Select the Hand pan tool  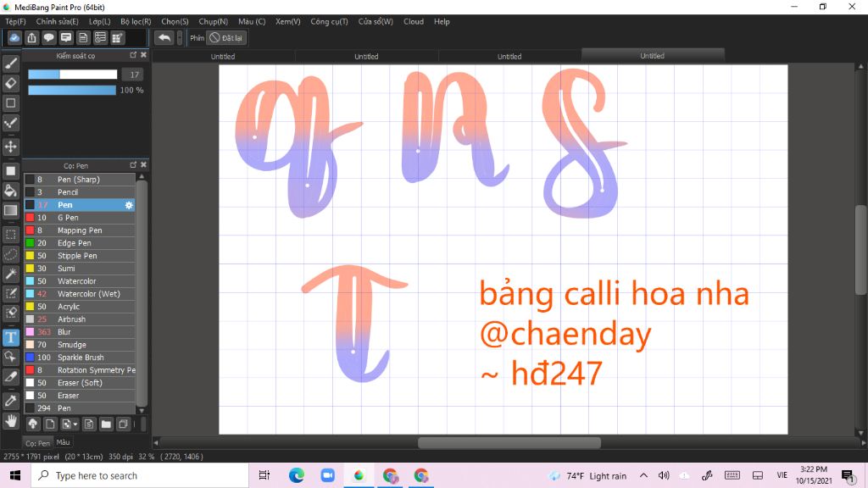tap(10, 422)
